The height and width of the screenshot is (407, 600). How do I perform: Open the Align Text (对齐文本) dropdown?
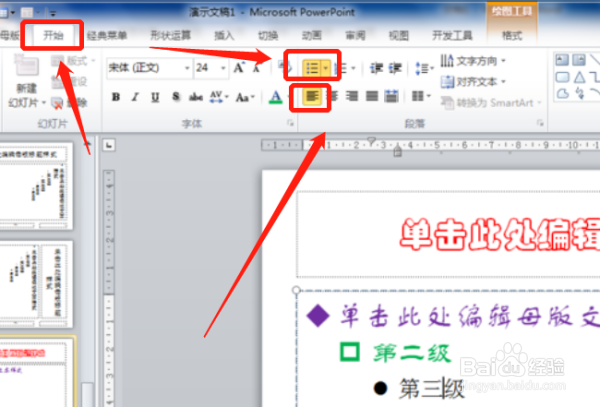(473, 81)
